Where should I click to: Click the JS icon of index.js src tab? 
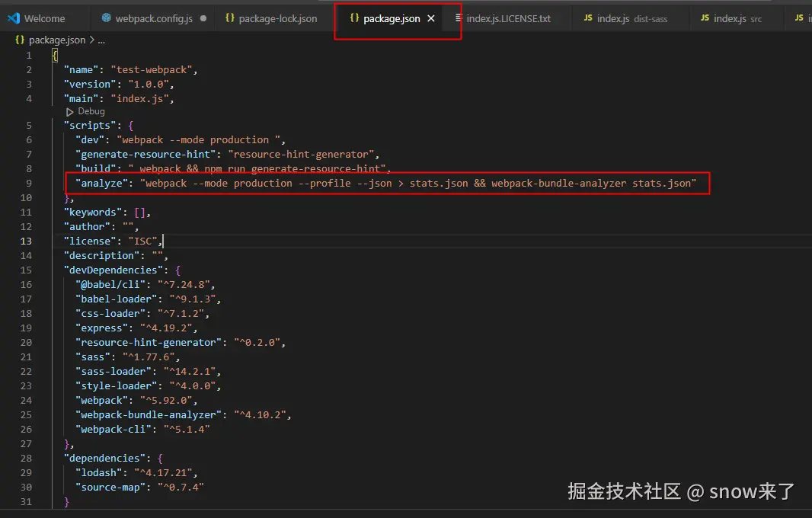(705, 18)
